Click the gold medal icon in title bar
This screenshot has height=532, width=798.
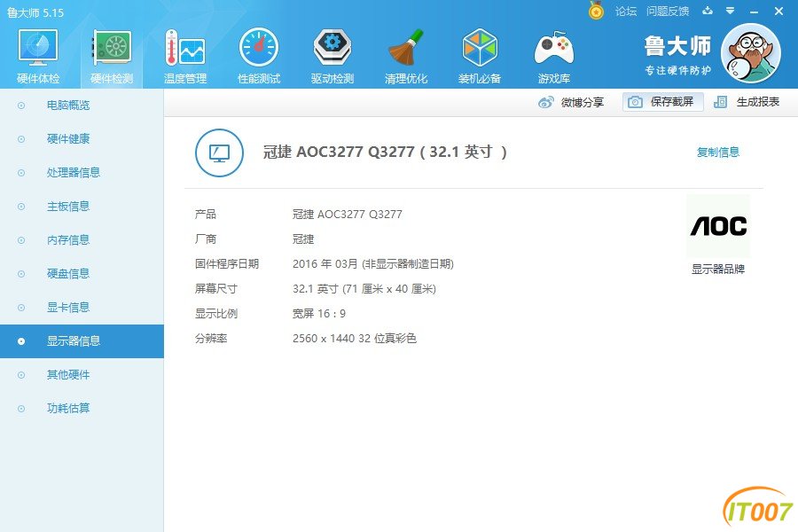tap(596, 10)
